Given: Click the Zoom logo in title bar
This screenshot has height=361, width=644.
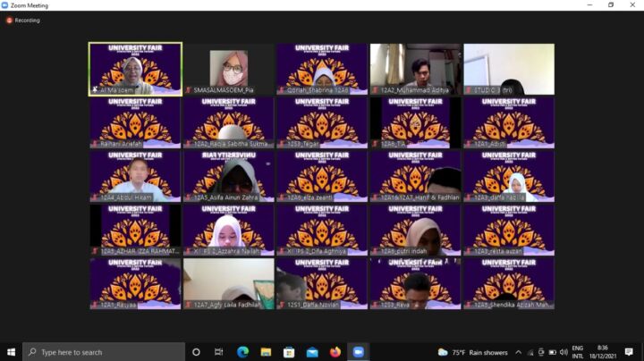Looking at the screenshot, I should (6, 5).
